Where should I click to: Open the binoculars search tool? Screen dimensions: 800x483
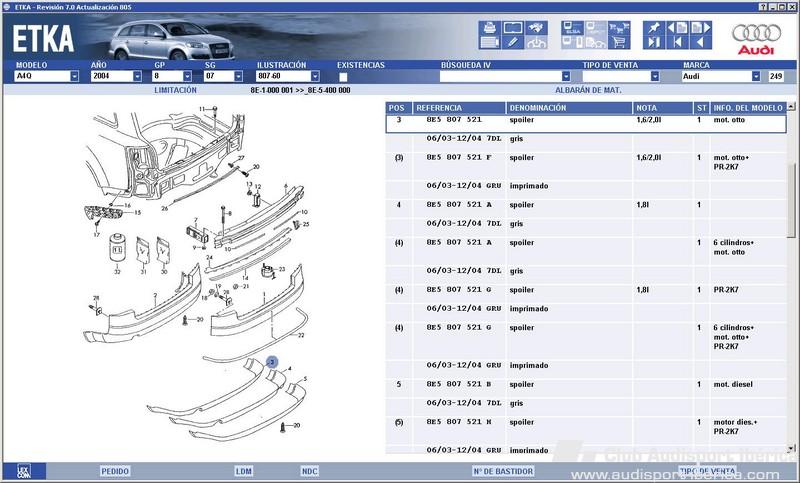pos(536,28)
